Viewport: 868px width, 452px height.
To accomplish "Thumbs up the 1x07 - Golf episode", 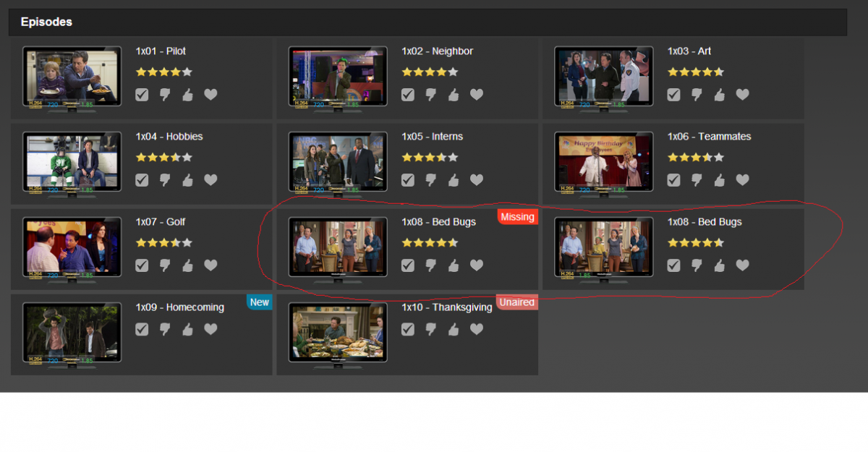I will pyautogui.click(x=187, y=265).
